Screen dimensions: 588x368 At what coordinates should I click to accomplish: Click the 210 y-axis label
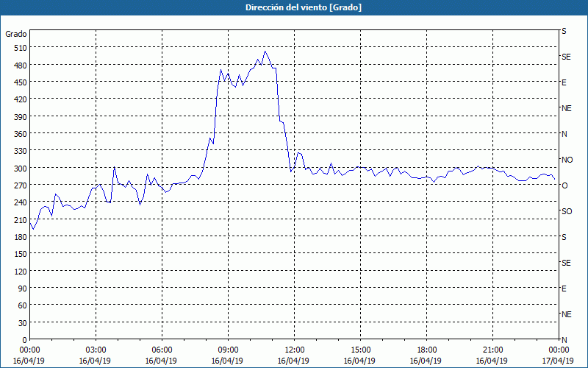pyautogui.click(x=21, y=219)
